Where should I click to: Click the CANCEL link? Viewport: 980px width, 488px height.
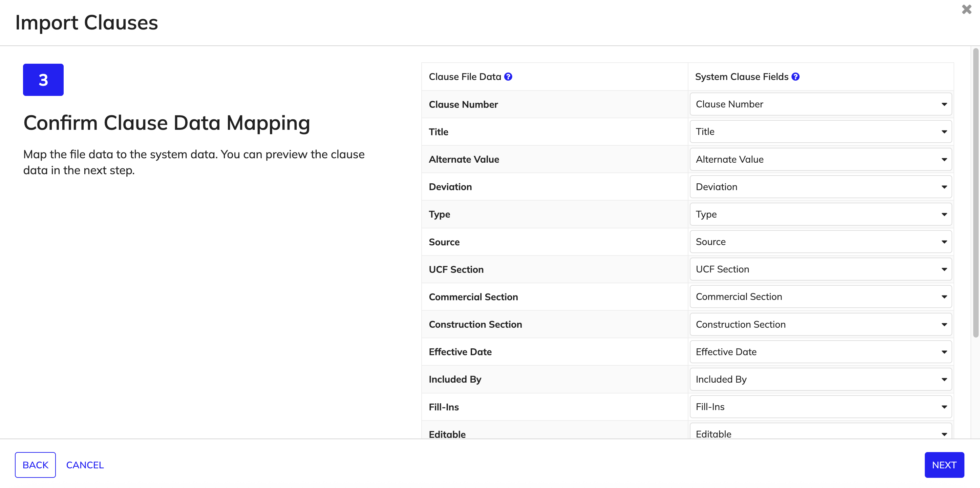(x=85, y=465)
